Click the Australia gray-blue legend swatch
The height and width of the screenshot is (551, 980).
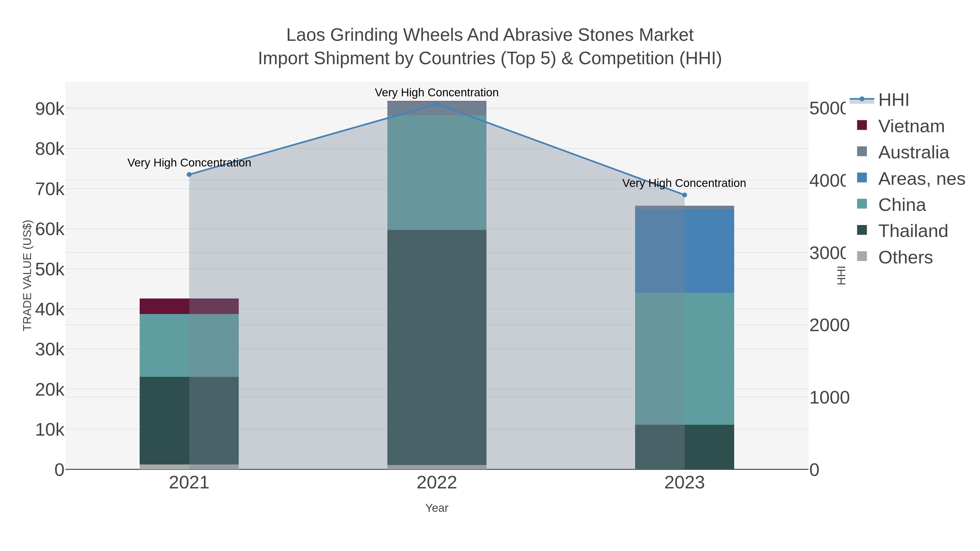click(862, 151)
